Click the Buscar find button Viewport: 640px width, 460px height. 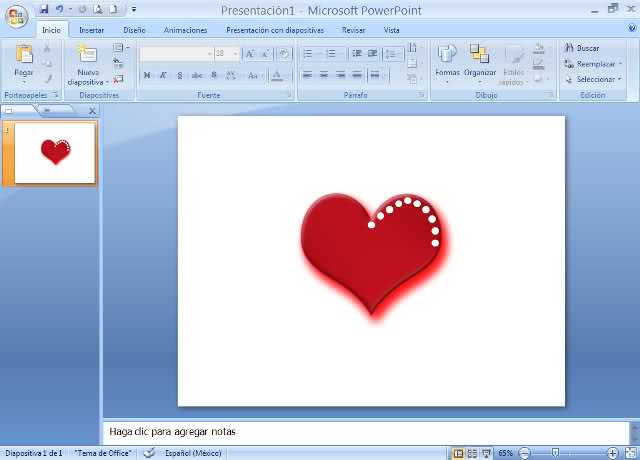click(582, 48)
